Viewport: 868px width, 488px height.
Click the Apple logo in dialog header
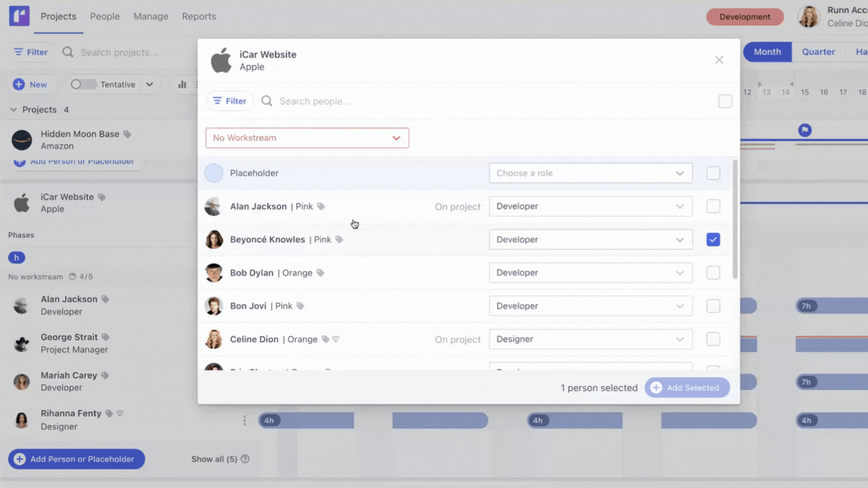click(x=221, y=61)
